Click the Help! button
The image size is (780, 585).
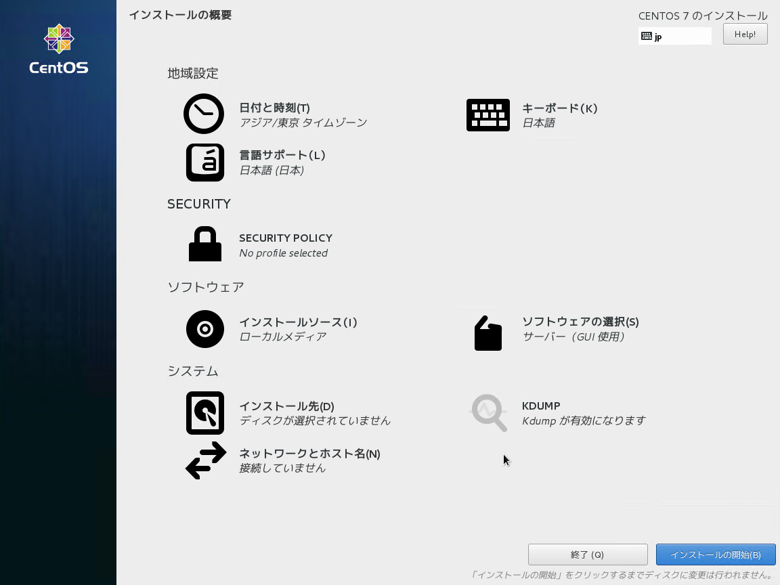[x=745, y=34]
